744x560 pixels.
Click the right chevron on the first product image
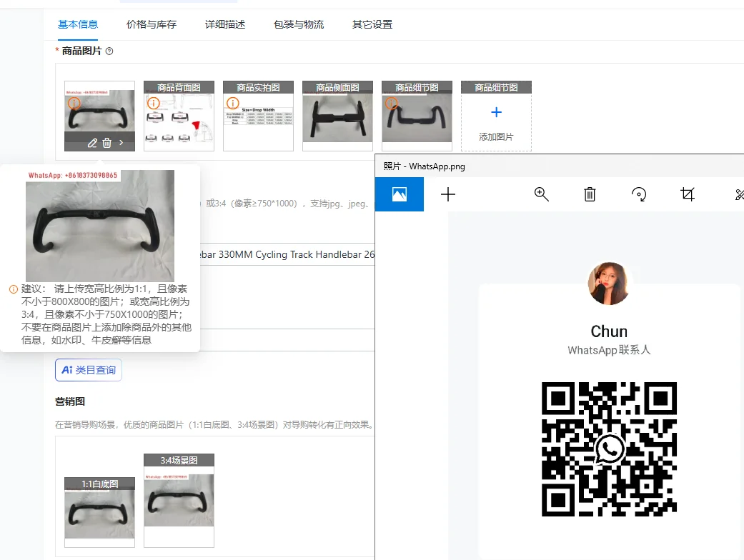point(121,142)
